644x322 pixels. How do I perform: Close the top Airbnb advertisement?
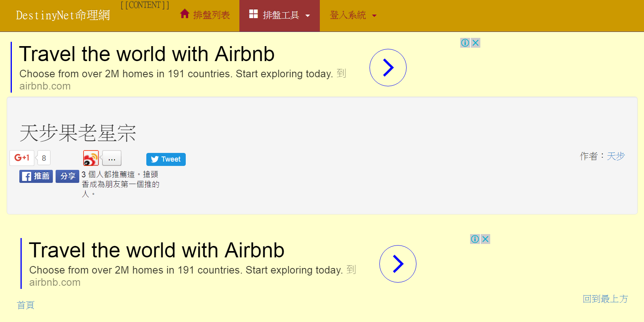(476, 43)
